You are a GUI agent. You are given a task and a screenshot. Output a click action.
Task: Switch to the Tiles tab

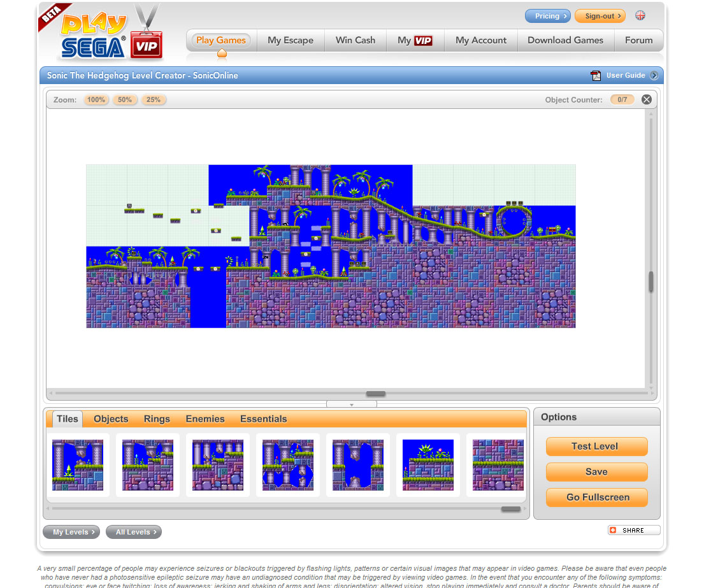point(68,419)
